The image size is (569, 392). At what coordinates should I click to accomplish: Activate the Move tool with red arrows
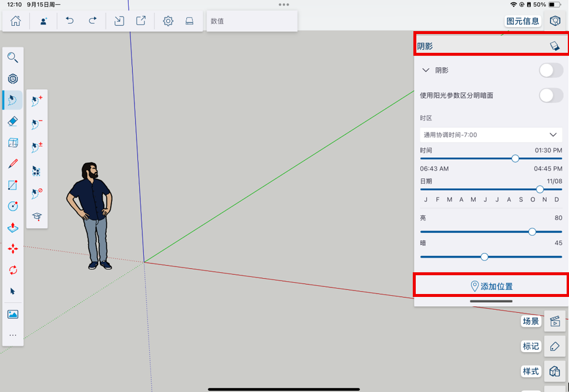point(13,249)
